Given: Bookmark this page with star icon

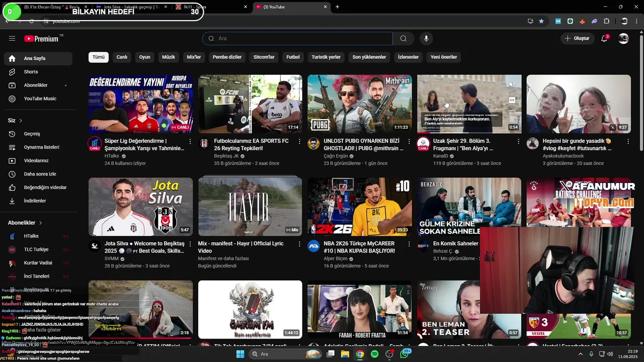Looking at the screenshot, I should [x=541, y=21].
